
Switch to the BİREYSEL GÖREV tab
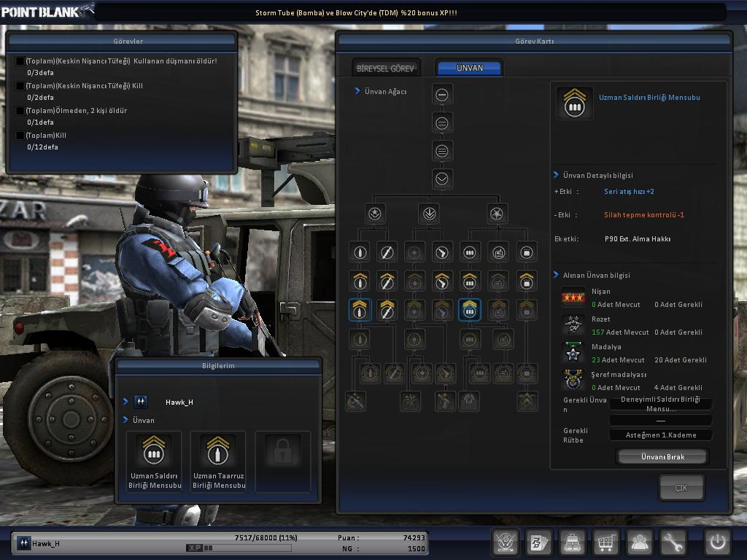tap(385, 69)
